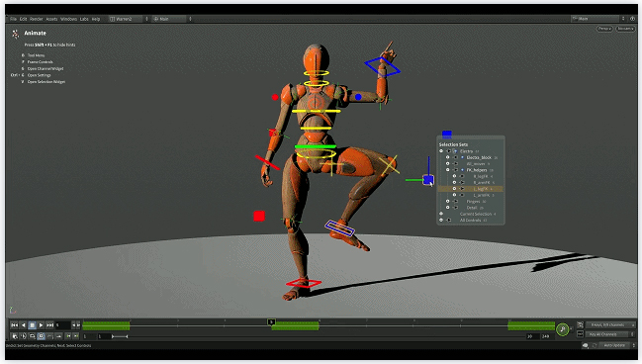Viewport: 642px width, 364px height.
Task: Click the timeline current frame marker
Action: pyautogui.click(x=271, y=322)
